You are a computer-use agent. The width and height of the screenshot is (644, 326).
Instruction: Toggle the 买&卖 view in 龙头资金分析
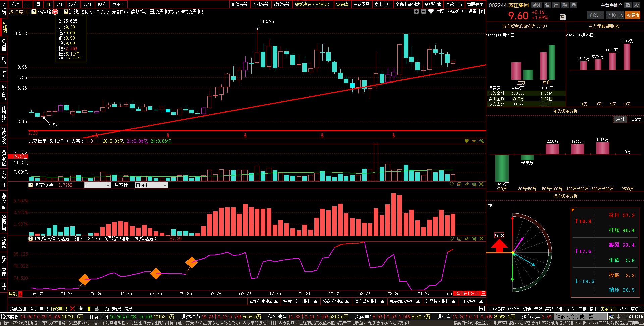tap(636, 119)
